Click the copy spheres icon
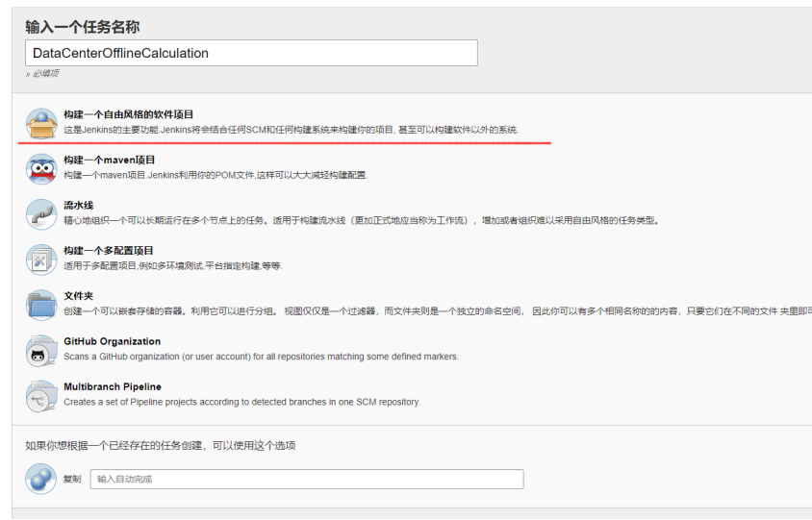 pyautogui.click(x=41, y=479)
